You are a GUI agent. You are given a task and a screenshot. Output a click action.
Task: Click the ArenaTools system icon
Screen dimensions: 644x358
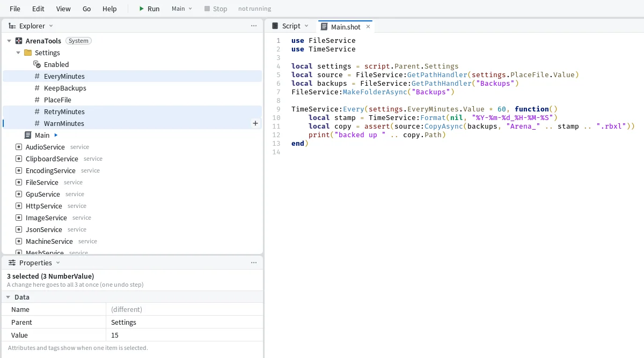[x=19, y=41]
